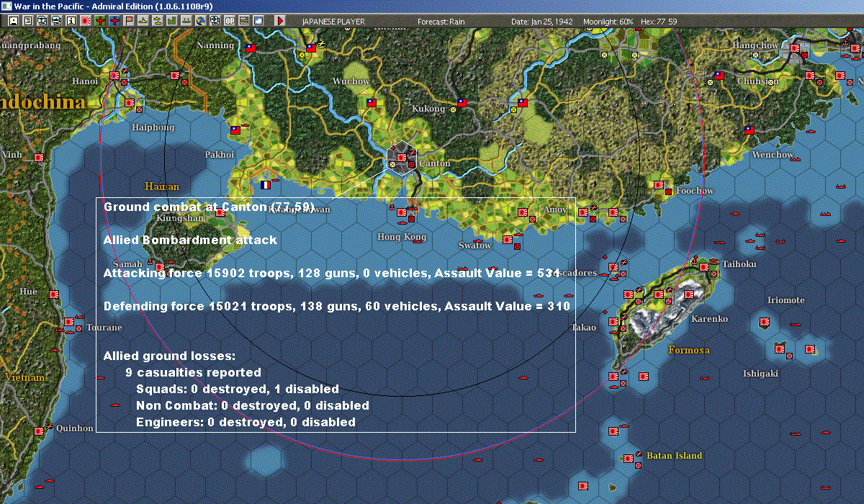This screenshot has width=864, height=504.
Task: Click the Kukong city label
Action: coord(428,109)
